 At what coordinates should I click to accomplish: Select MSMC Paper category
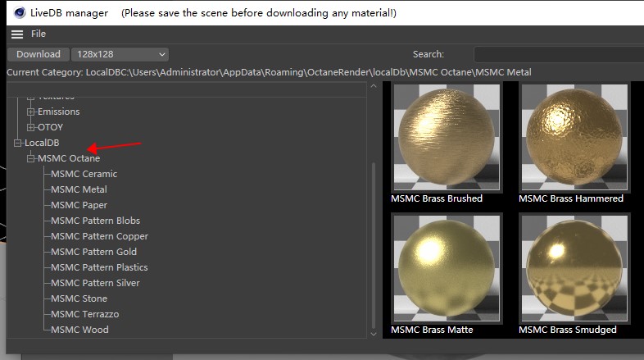(79, 205)
